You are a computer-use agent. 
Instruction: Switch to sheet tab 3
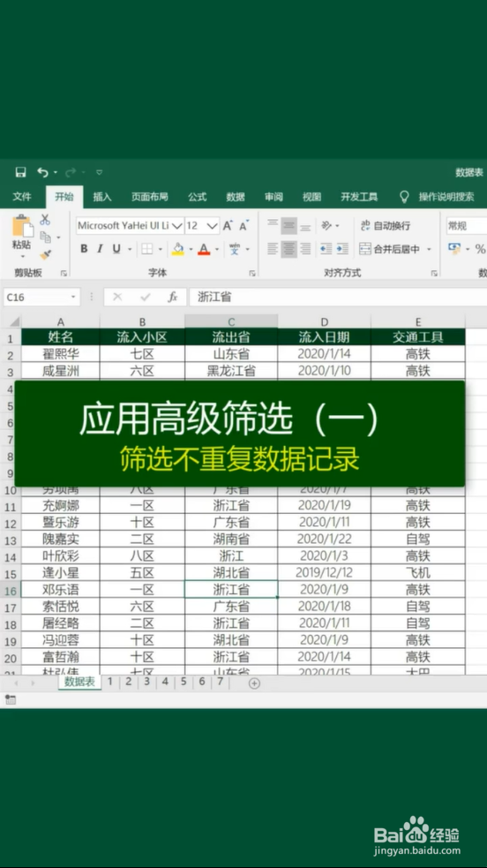(x=147, y=682)
